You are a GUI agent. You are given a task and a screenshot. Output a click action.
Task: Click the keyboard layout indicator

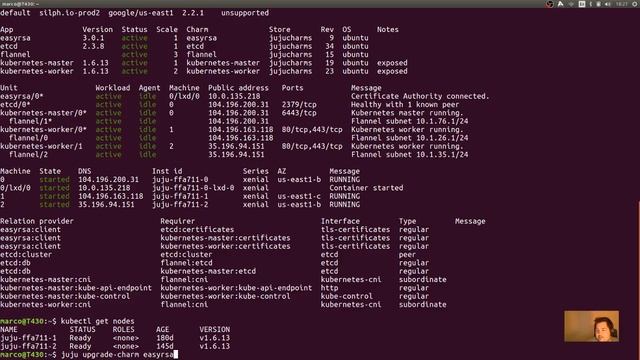(582, 4)
